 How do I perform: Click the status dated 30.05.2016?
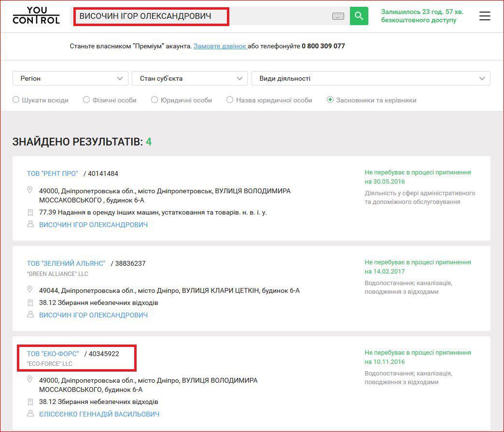[418, 177]
